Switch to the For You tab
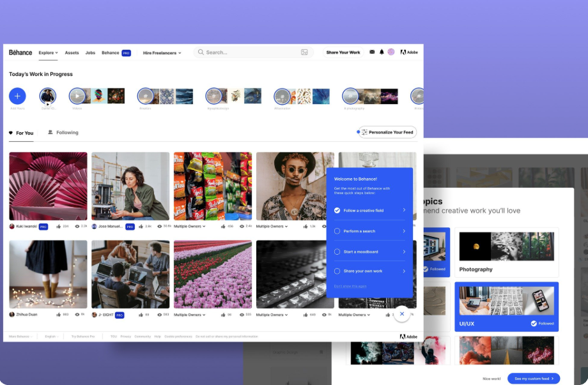 tap(21, 133)
